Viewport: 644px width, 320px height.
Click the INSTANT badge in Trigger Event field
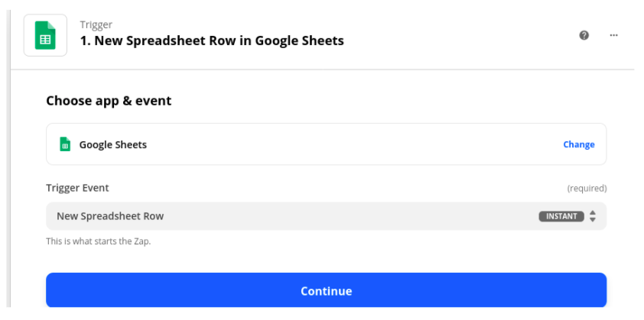[561, 216]
